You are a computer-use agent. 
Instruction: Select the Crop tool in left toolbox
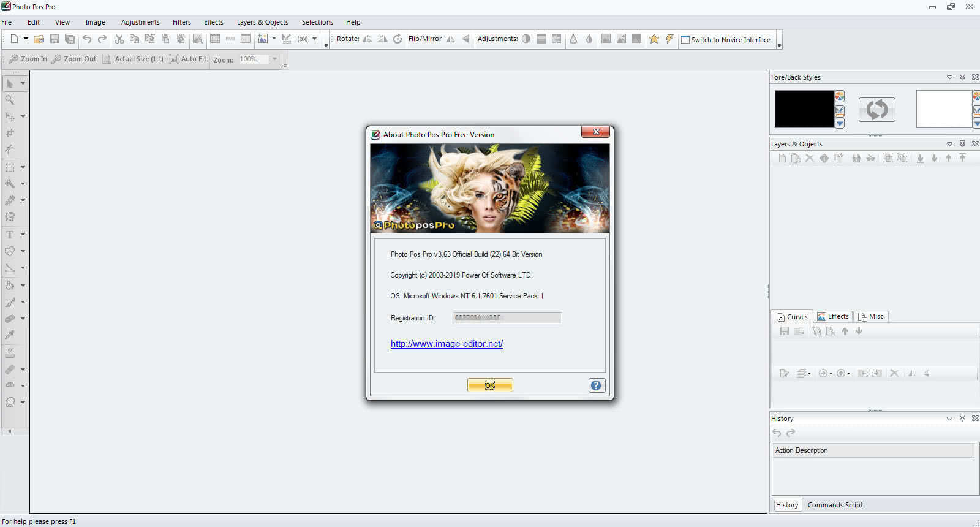point(10,133)
